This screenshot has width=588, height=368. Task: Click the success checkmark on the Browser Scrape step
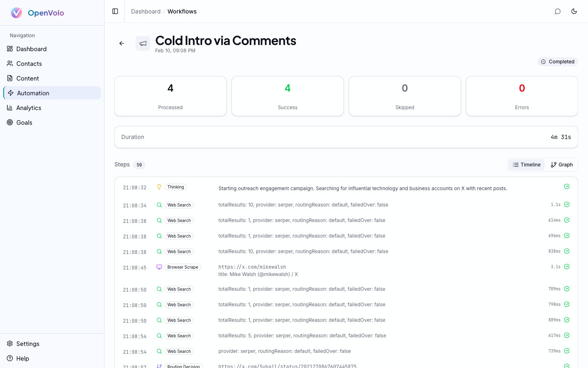pos(567,266)
